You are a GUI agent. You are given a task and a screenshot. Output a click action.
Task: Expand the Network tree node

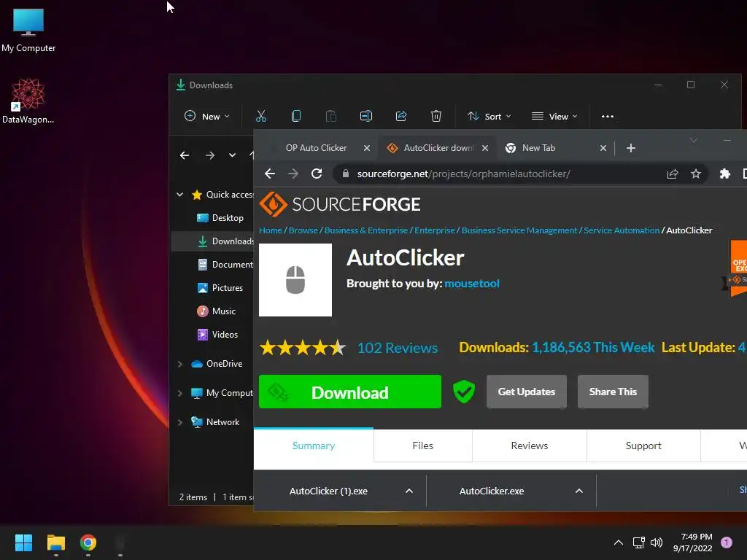tap(180, 422)
